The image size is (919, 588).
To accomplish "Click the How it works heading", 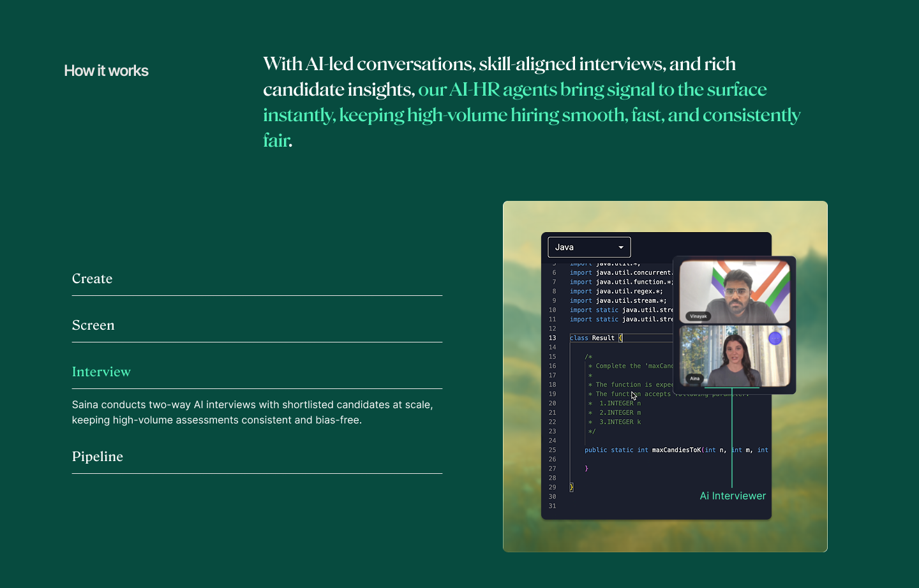I will 106,71.
